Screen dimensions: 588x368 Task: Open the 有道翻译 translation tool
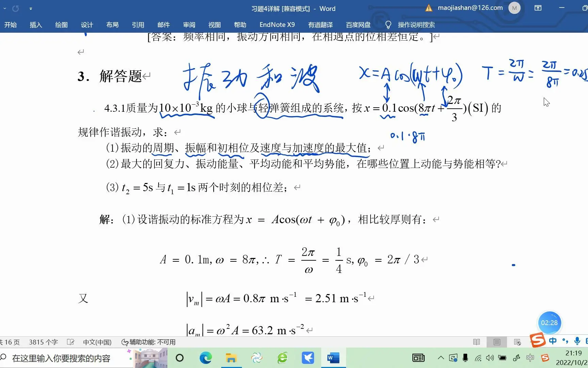[320, 25]
